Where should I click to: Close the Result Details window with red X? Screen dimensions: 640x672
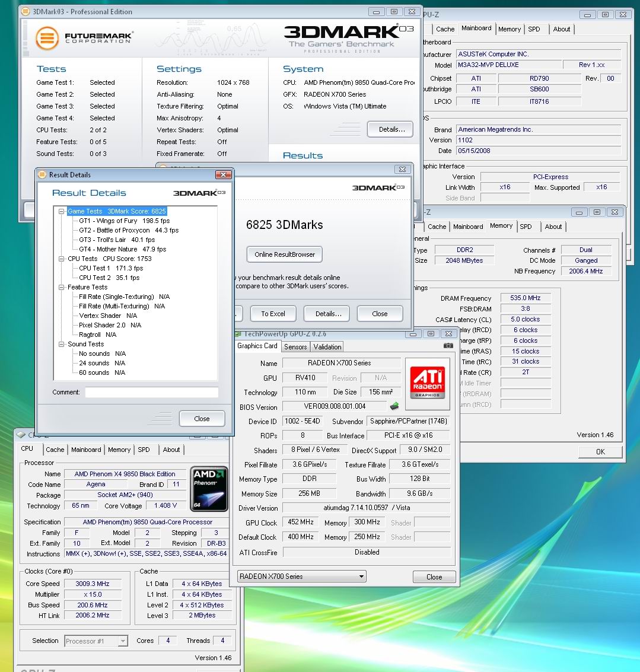click(x=224, y=174)
